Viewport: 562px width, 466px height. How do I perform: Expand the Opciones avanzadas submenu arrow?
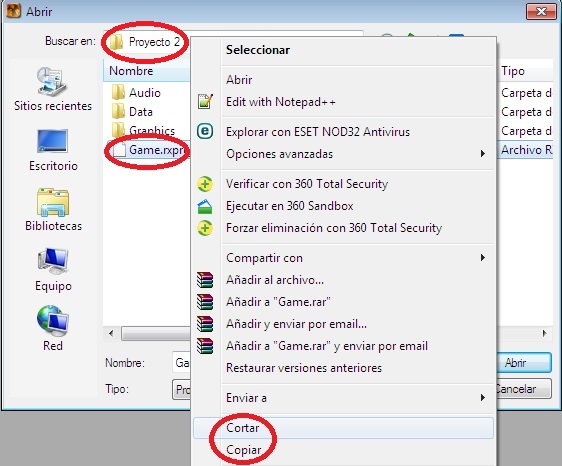[x=483, y=154]
